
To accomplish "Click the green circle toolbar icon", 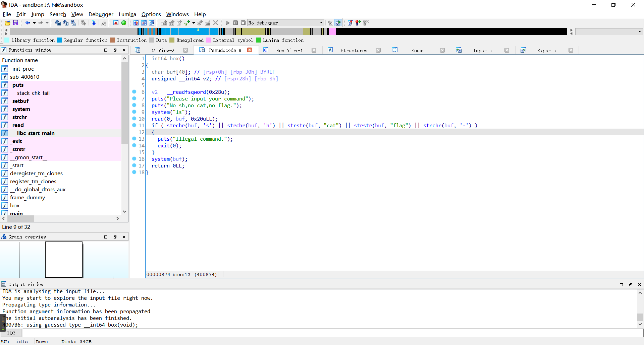I will [124, 23].
